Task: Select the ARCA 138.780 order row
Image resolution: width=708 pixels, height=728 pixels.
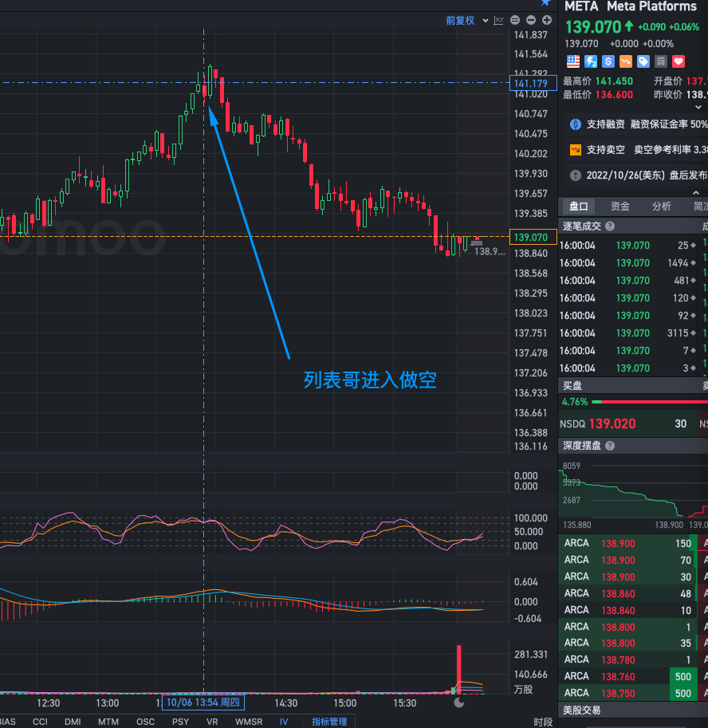Action: coord(627,659)
